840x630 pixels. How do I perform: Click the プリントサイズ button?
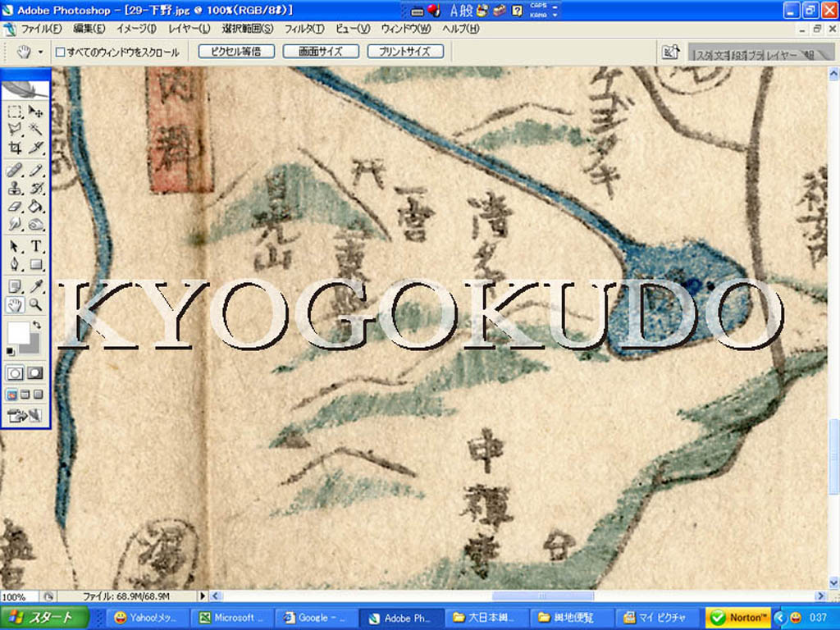click(x=405, y=52)
